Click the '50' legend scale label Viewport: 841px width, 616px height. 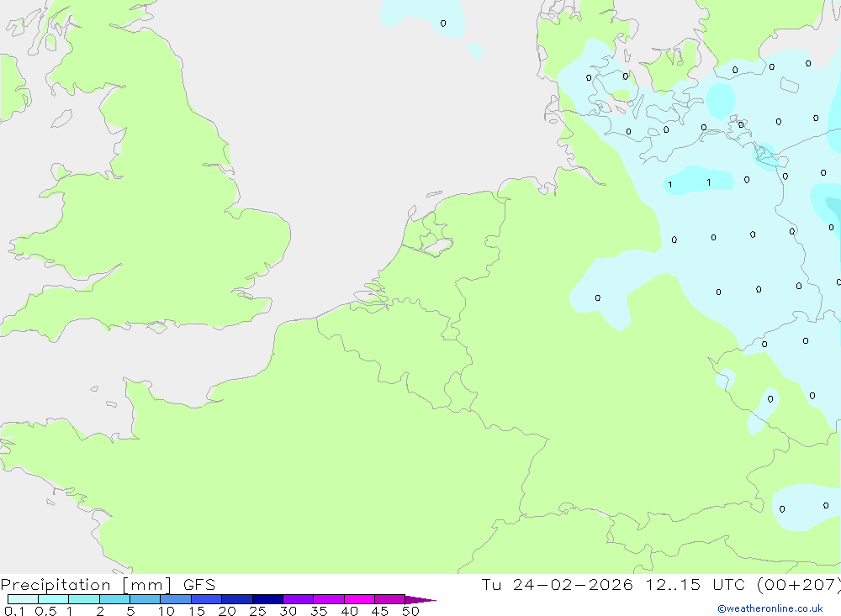click(x=410, y=611)
